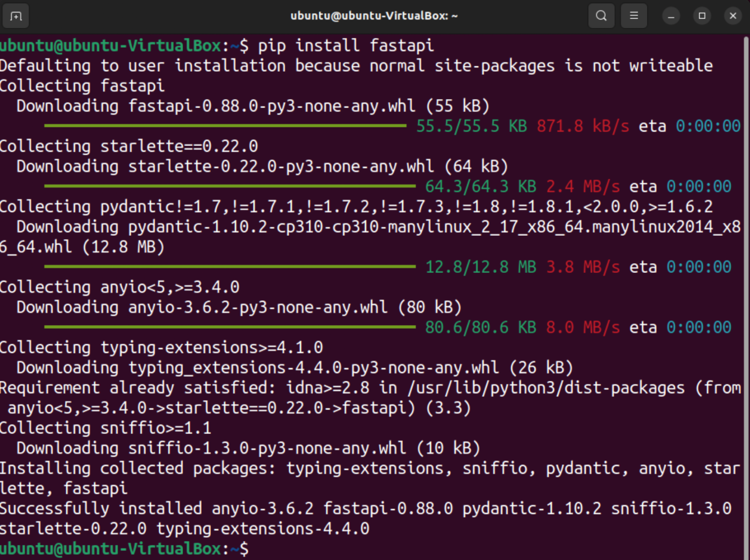The height and width of the screenshot is (560, 750).
Task: Click the anyio download progress bar
Action: coord(229,327)
